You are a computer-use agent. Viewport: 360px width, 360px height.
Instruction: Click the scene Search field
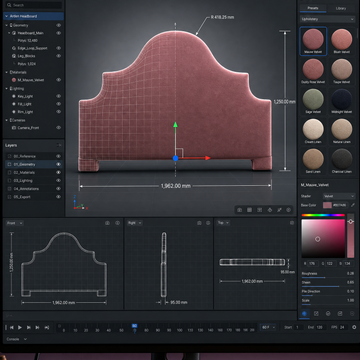(33, 5)
